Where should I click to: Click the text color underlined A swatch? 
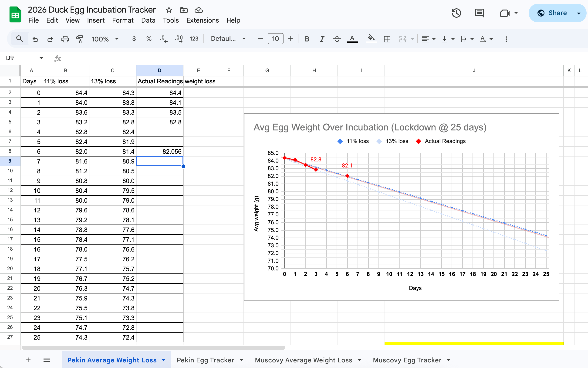352,39
